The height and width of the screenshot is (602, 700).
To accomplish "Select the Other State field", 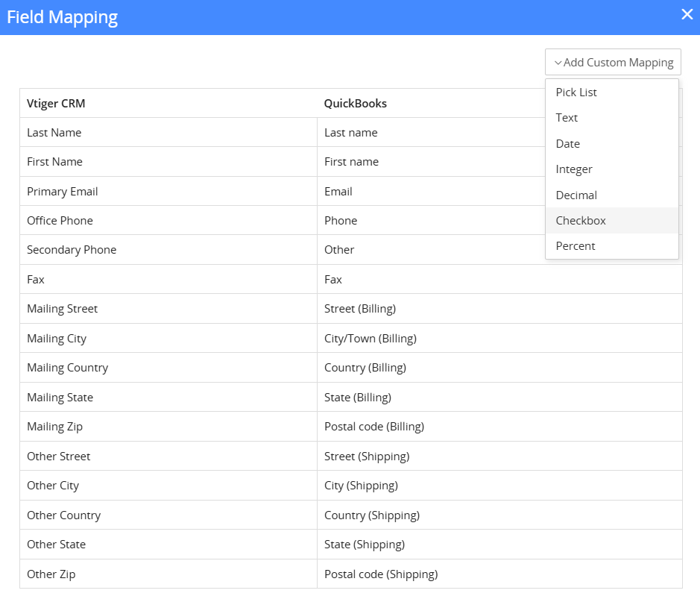I will (x=168, y=545).
